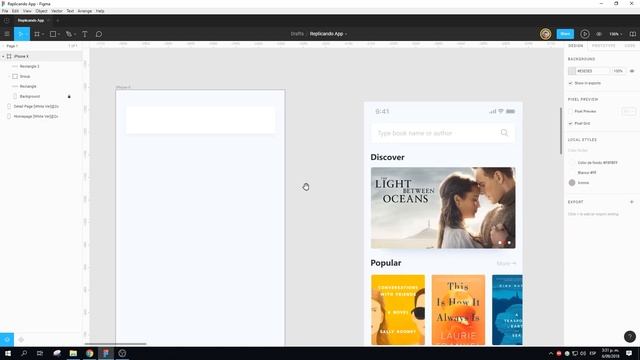Image resolution: width=640 pixels, height=360 pixels.
Task: Click the lock icon on Background layer
Action: [69, 96]
